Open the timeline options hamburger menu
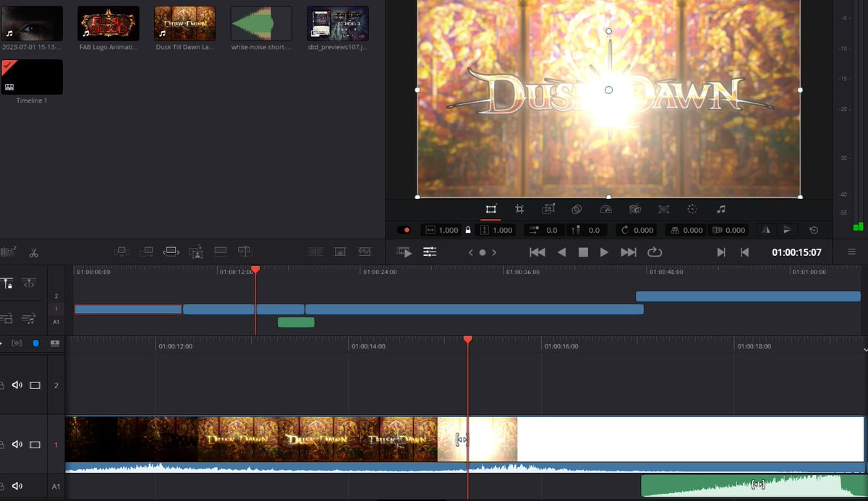The width and height of the screenshot is (868, 501). (851, 252)
